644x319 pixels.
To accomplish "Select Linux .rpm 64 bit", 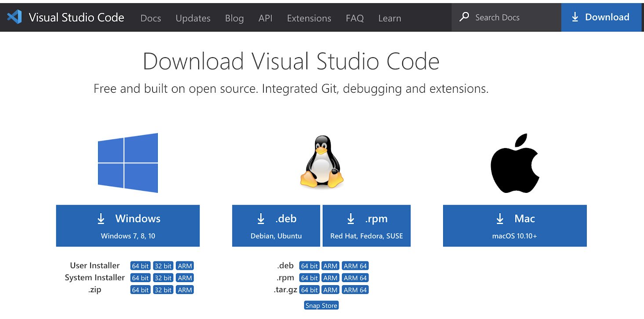I will (x=309, y=278).
